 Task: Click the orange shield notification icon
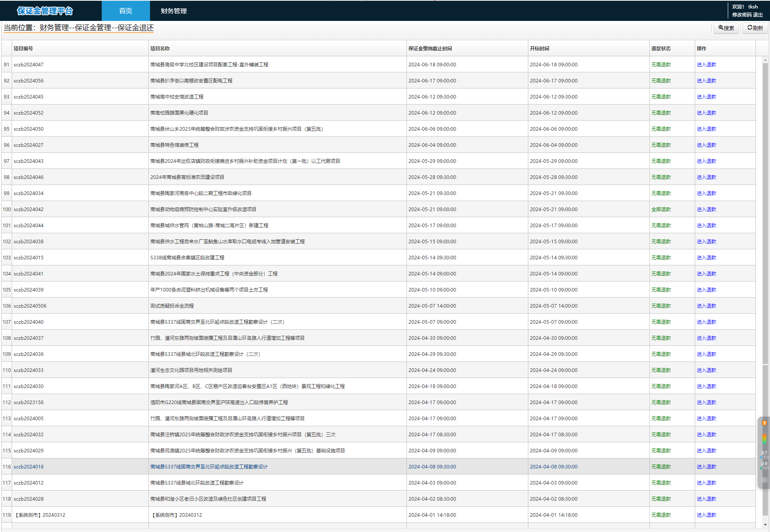(x=764, y=423)
